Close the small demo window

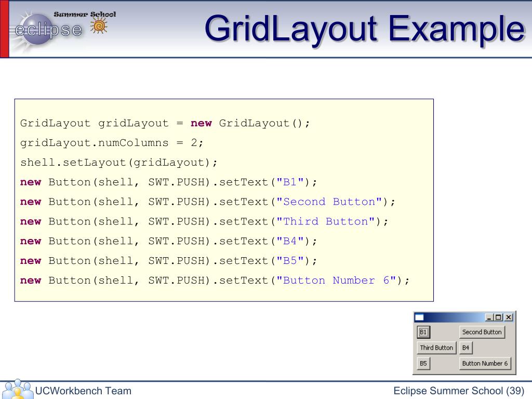click(x=508, y=317)
